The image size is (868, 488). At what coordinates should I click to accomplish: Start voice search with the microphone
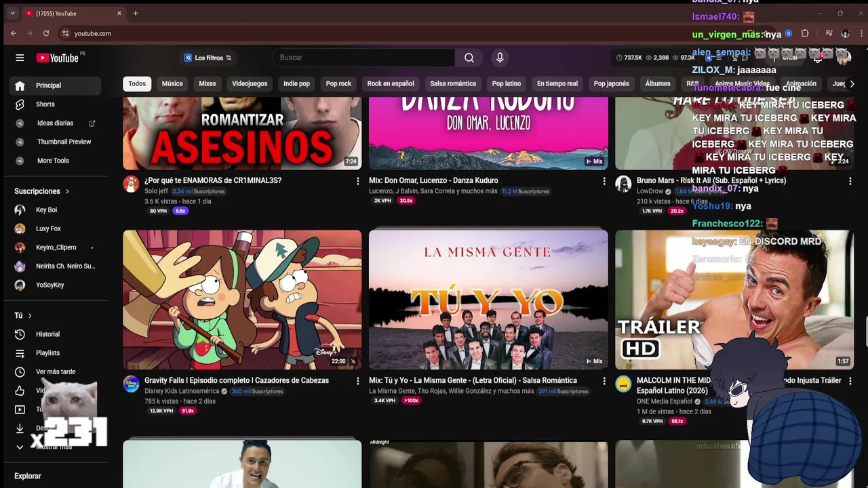500,58
